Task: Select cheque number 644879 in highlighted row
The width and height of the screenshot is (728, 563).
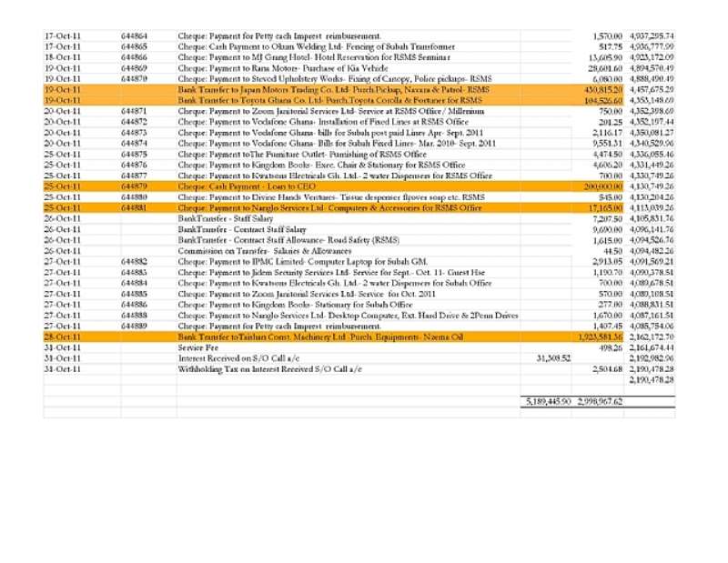Action: [x=134, y=186]
